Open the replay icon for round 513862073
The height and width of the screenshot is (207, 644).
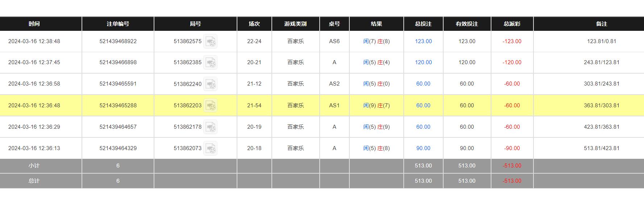(210, 148)
